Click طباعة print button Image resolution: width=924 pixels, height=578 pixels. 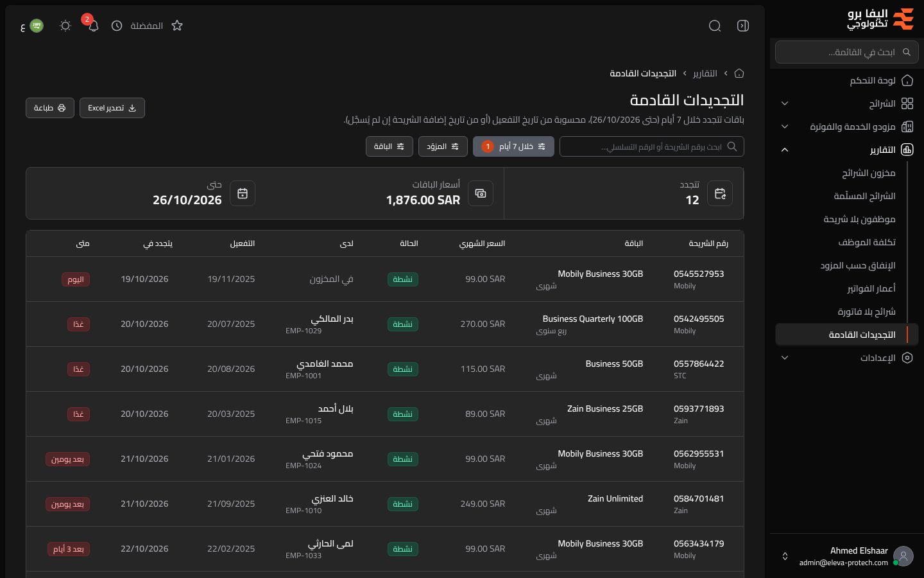point(50,108)
